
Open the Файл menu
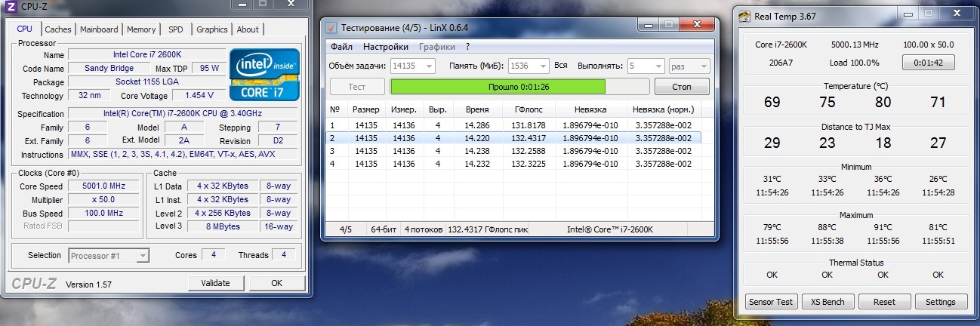point(342,47)
